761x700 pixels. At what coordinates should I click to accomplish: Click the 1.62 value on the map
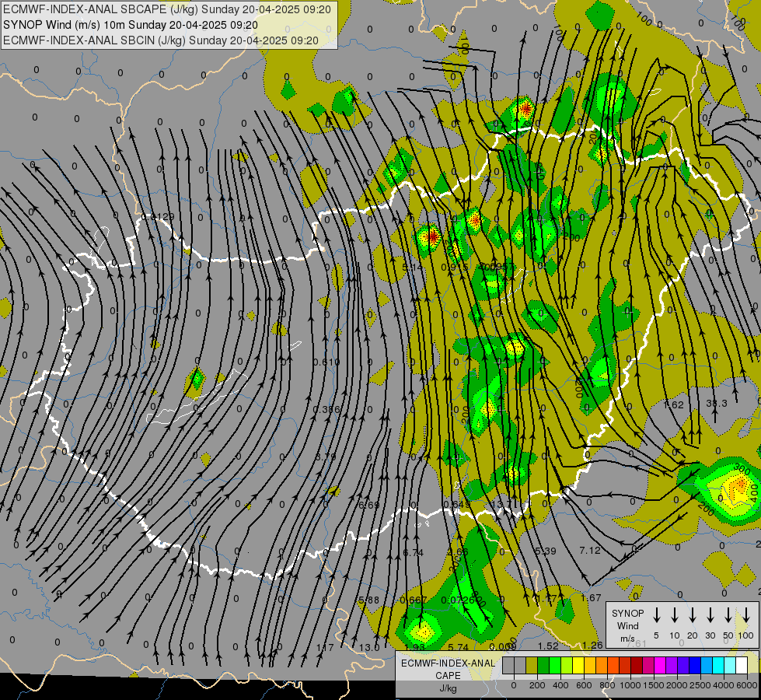click(673, 404)
